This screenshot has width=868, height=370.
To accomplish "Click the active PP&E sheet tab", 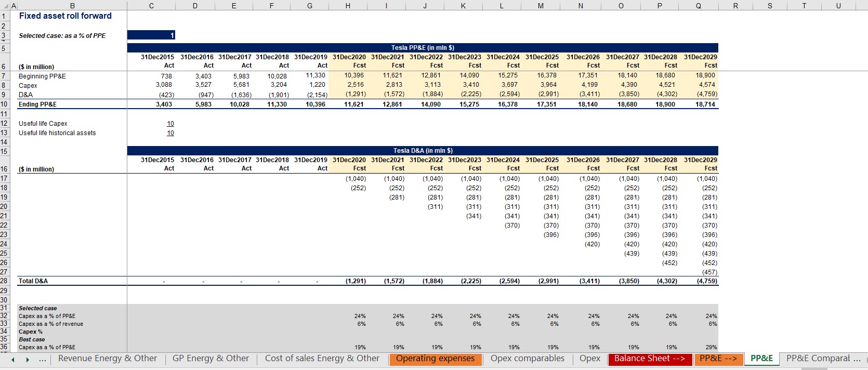I will pos(761,359).
